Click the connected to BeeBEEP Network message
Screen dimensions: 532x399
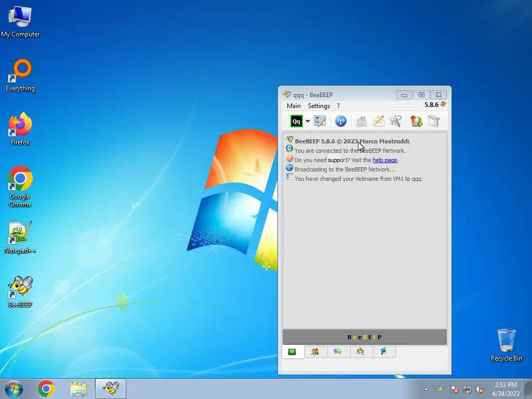[350, 151]
